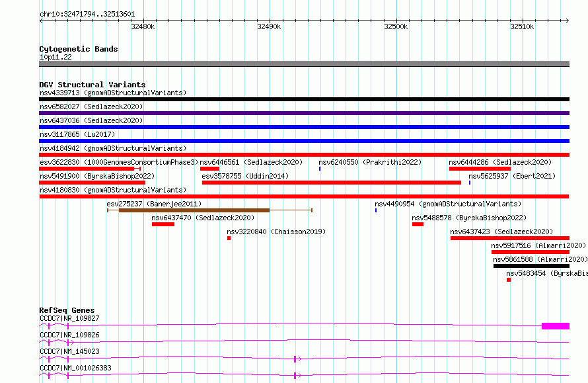Click nsv3220840 Chaisson2019 label
This screenshot has width=588, height=383.
pyautogui.click(x=276, y=232)
